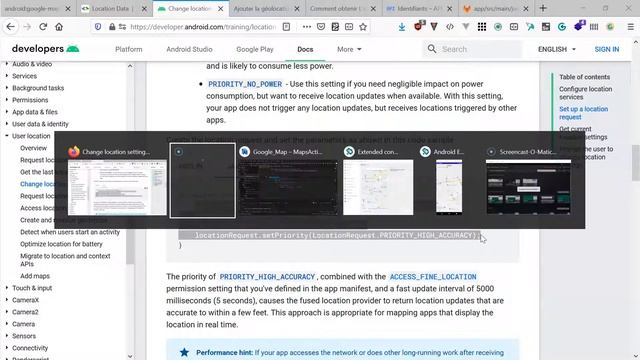640x360 pixels.
Task: Expand Touch & input sidebar section
Action: 32,288
